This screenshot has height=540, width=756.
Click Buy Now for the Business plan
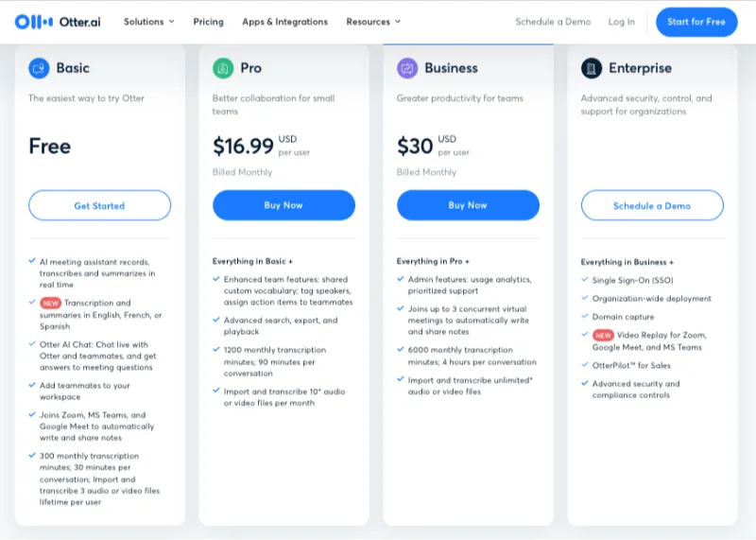[468, 205]
